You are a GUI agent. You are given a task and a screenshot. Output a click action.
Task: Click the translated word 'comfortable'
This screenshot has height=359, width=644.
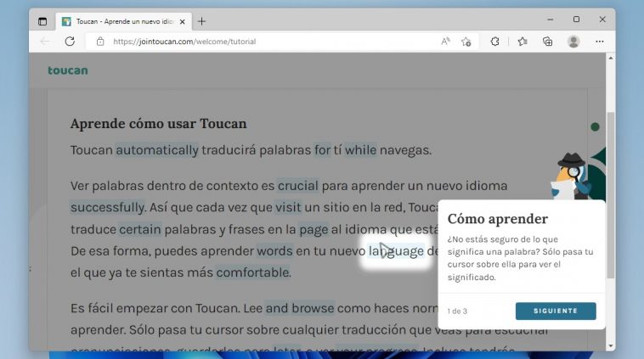[x=253, y=272]
